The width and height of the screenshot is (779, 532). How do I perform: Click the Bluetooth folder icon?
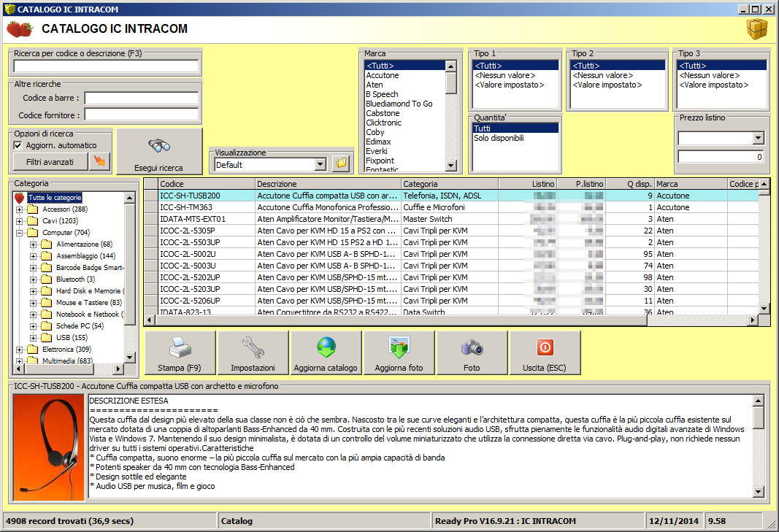point(47,280)
